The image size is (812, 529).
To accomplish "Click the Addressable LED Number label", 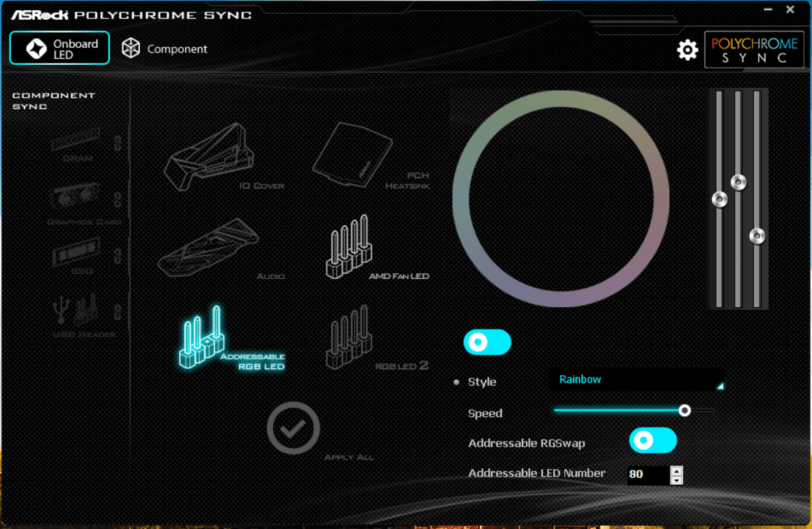I will [x=537, y=473].
